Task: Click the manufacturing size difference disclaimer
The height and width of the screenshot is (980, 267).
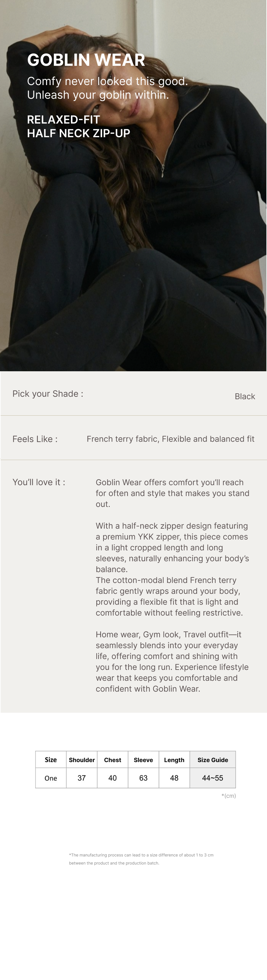Action: point(141,859)
